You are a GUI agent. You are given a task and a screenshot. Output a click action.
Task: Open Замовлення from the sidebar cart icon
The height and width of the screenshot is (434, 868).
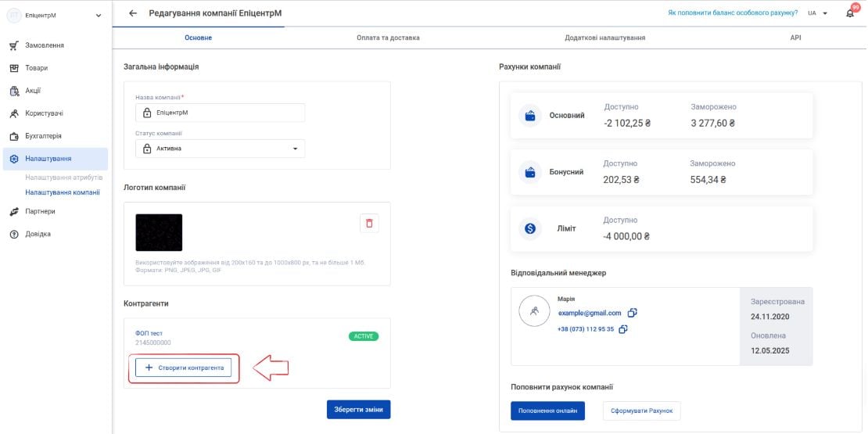14,45
